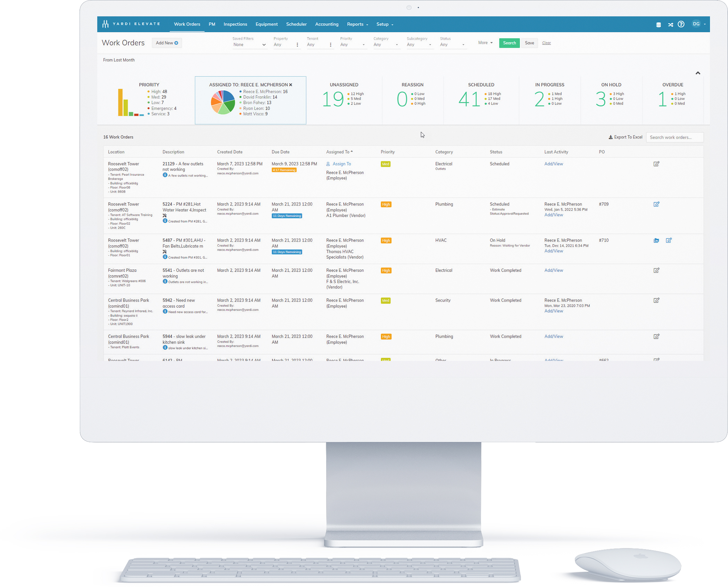Click the Search button to filter results
The width and height of the screenshot is (728, 587).
coord(508,42)
